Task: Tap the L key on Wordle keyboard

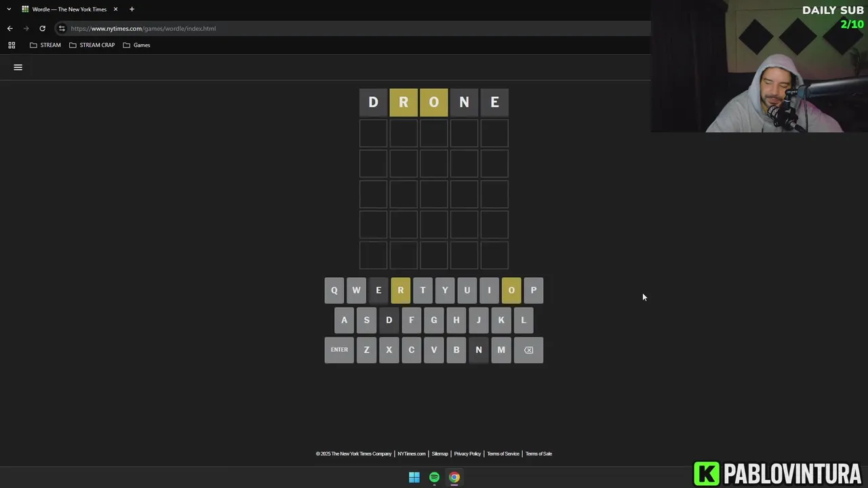Action: click(x=524, y=320)
